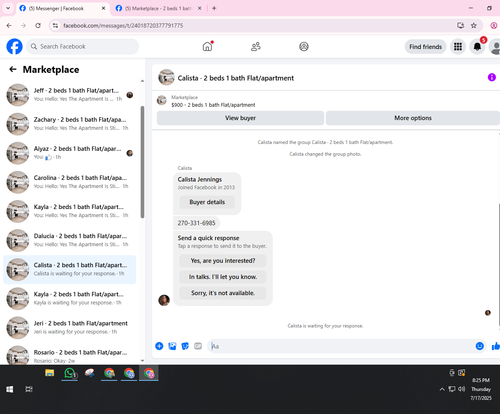This screenshot has height=414, width=500.
Task: Send a thumbs-up like
Action: point(496,346)
